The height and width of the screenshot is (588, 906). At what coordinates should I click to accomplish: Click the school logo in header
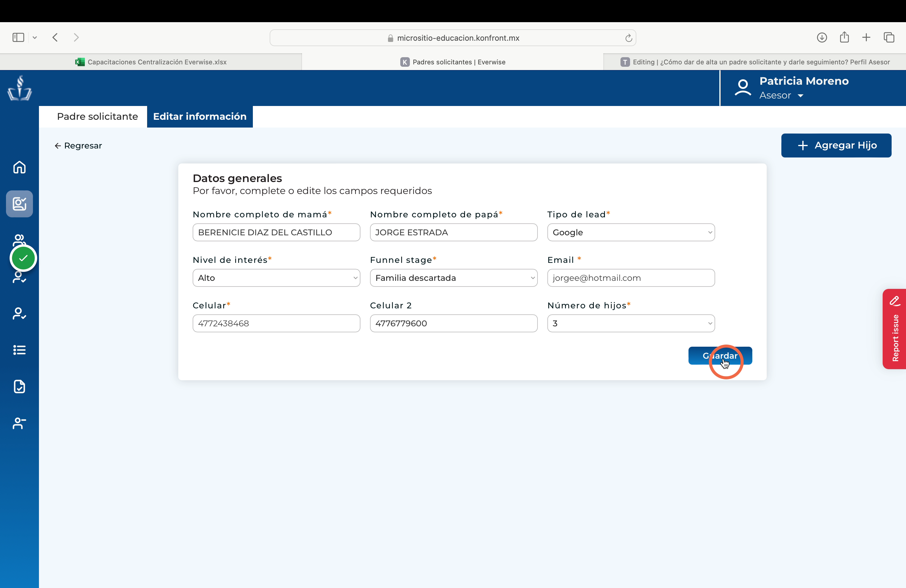[19, 88]
